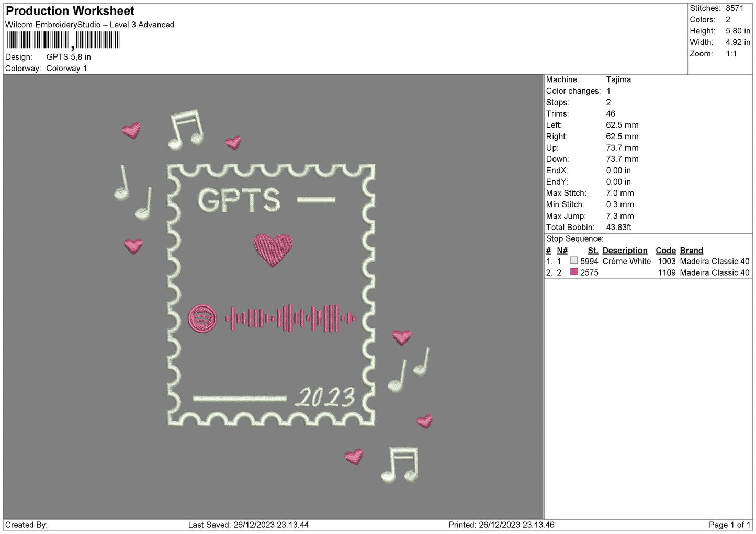
Task: Click the Crème White color swatch
Action: (x=574, y=260)
